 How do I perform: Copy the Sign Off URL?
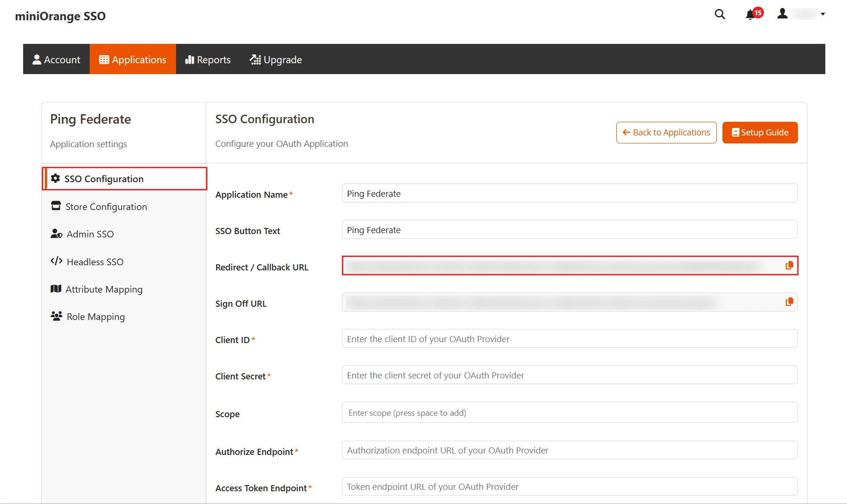tap(789, 302)
